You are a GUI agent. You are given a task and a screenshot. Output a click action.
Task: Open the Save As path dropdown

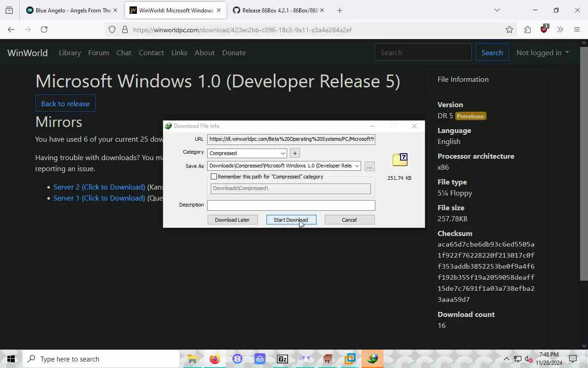pyautogui.click(x=356, y=166)
